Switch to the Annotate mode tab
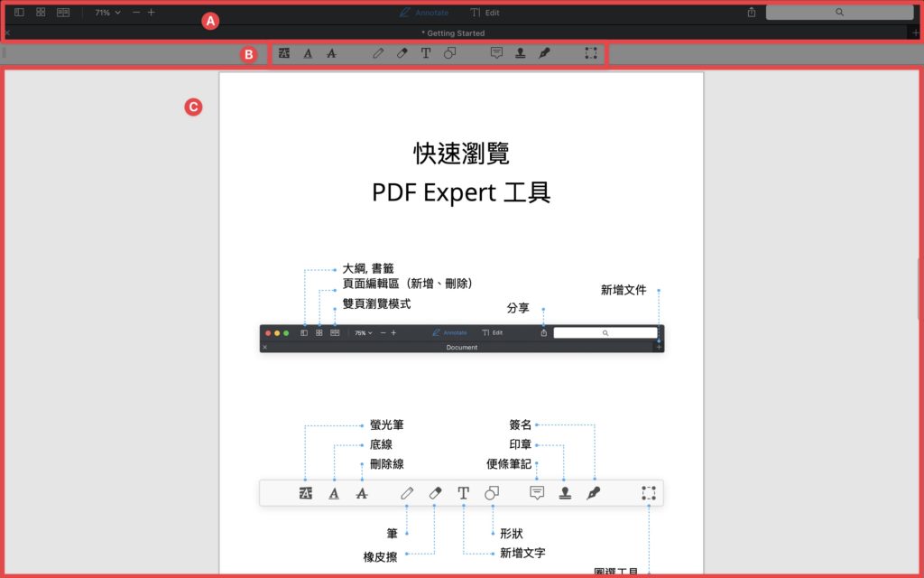Image resolution: width=924 pixels, height=578 pixels. click(x=424, y=13)
